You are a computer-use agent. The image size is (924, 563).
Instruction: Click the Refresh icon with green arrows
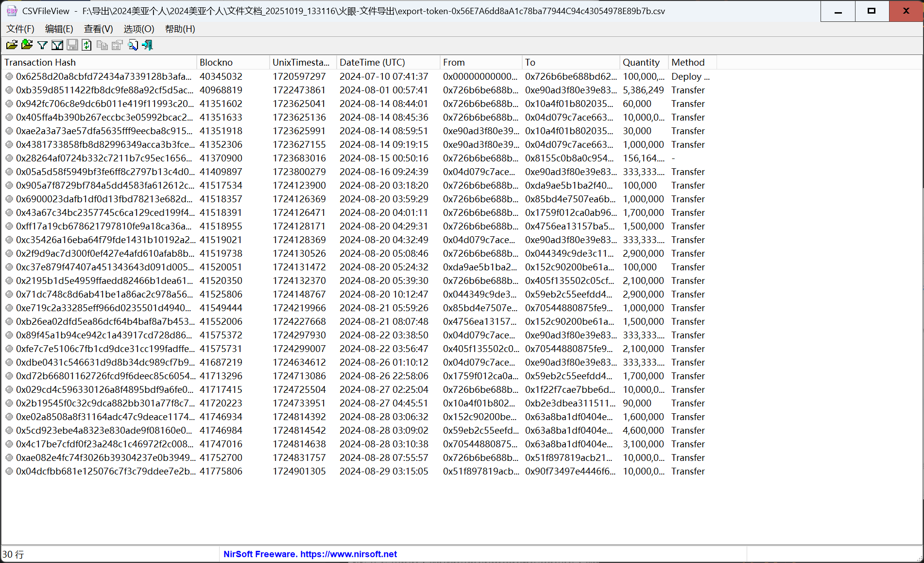point(86,45)
